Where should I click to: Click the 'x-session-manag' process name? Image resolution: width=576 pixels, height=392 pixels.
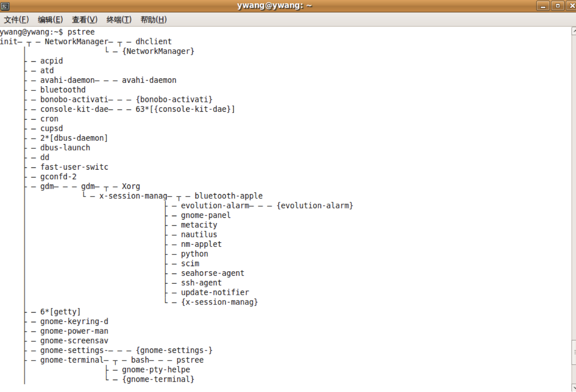[133, 196]
